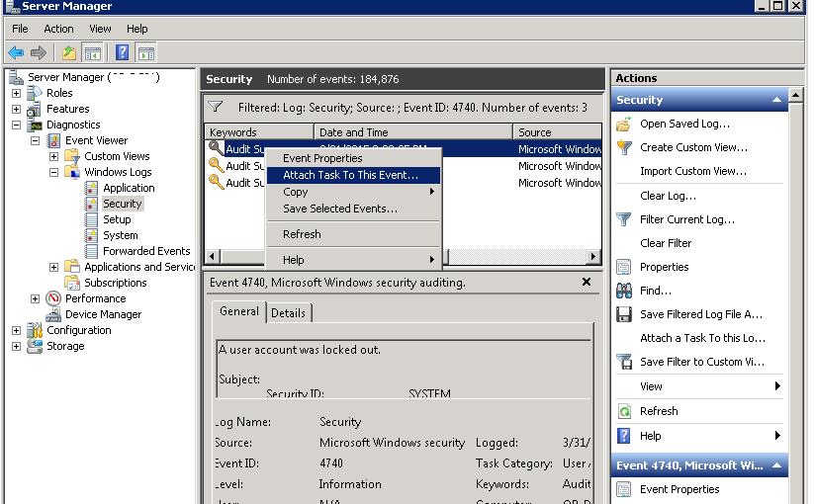Collapse the Security section in Actions pane
The image size is (814, 504).
point(777,100)
